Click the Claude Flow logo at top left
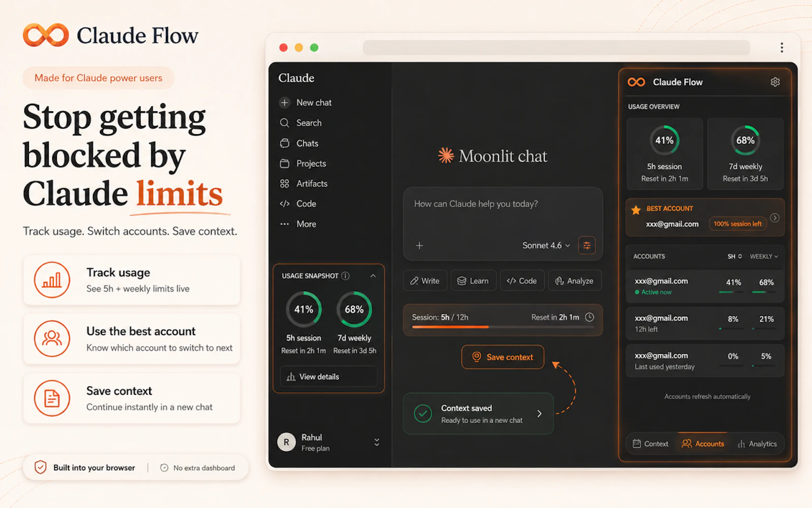Viewport: 812px width, 508px height. click(x=111, y=36)
